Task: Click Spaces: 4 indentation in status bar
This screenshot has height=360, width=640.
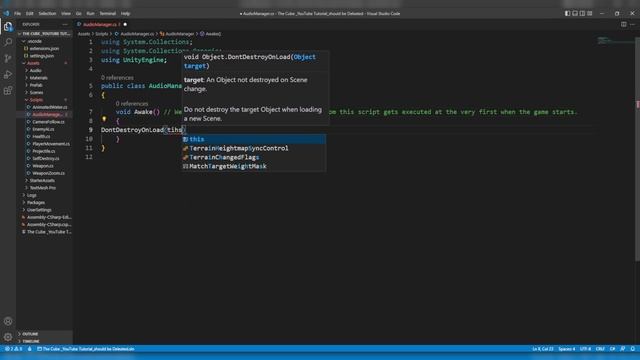Action: tap(567, 349)
